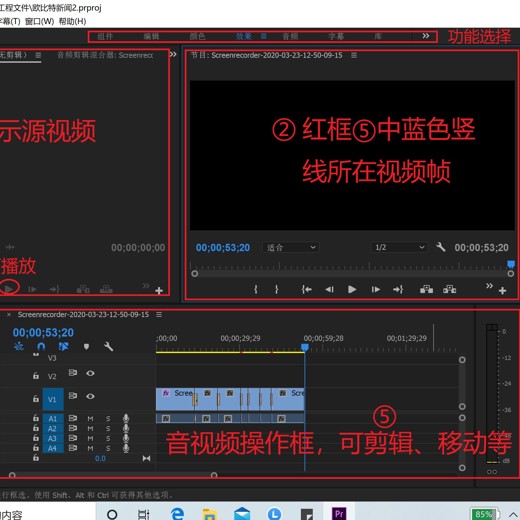
Task: Switch to 效果 workspace
Action: pos(244,36)
